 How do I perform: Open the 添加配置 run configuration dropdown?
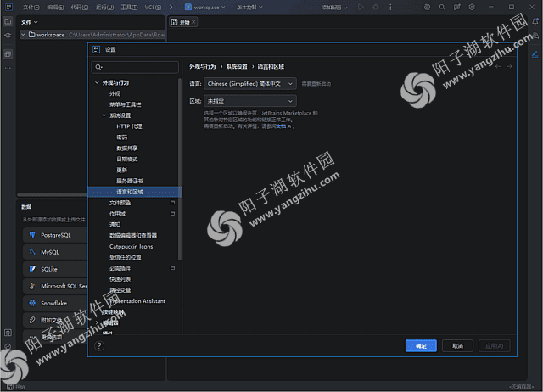click(334, 7)
